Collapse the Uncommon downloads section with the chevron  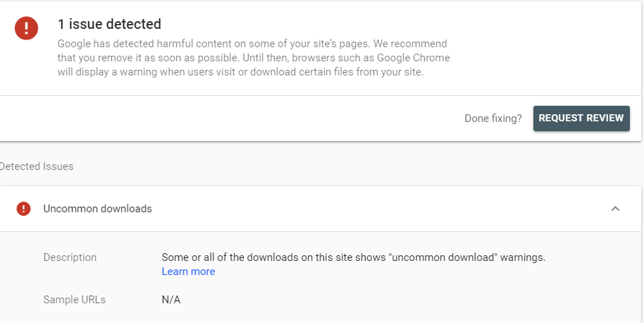[615, 209]
